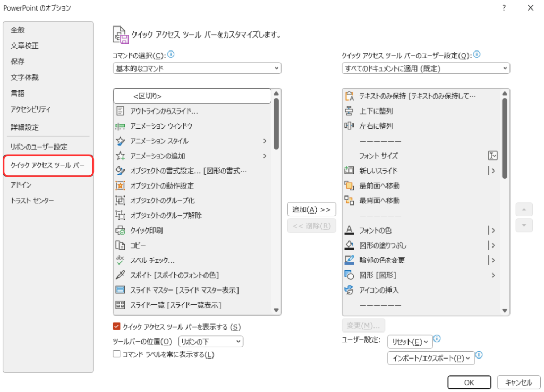Select the トラスト センター category
Viewport: 544px width, 392px height.
(48, 200)
